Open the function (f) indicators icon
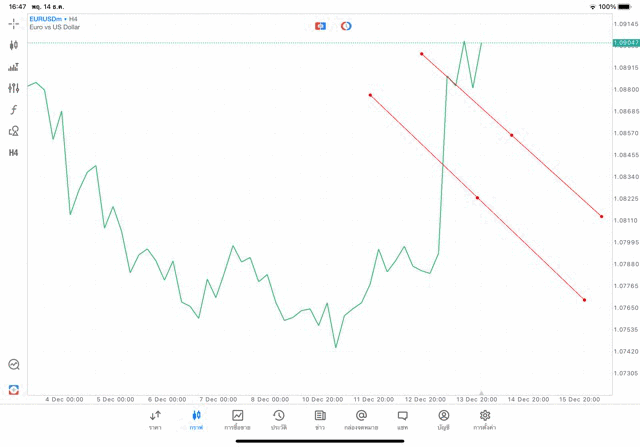This screenshot has height=447, width=640. (x=14, y=110)
